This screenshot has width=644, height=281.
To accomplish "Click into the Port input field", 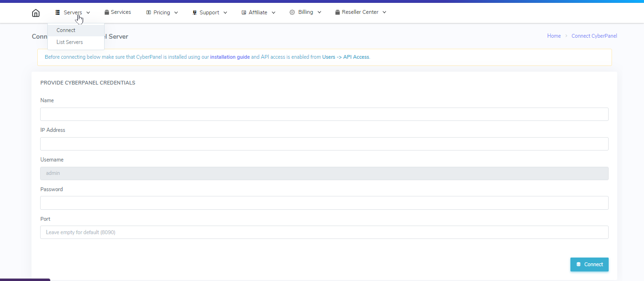I will point(324,232).
